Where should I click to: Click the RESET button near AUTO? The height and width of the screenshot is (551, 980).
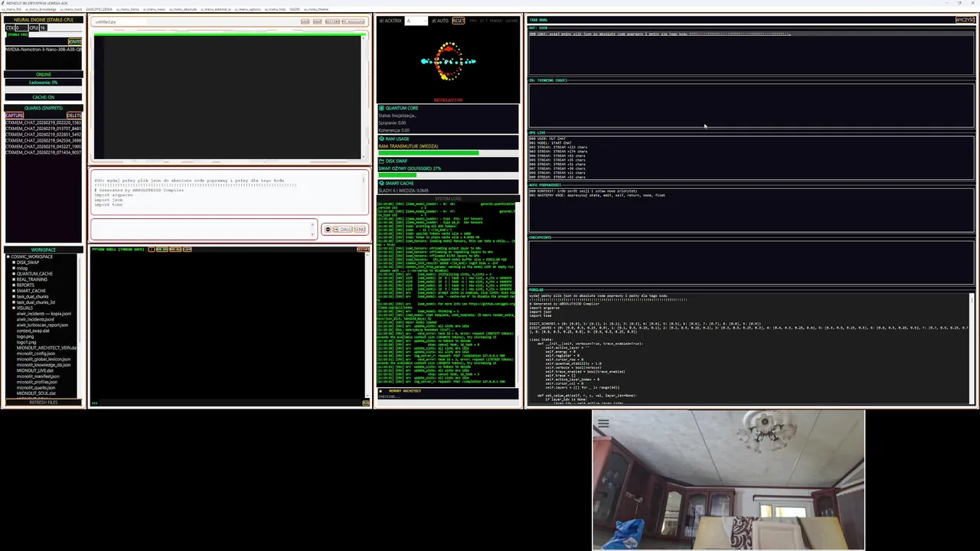458,21
